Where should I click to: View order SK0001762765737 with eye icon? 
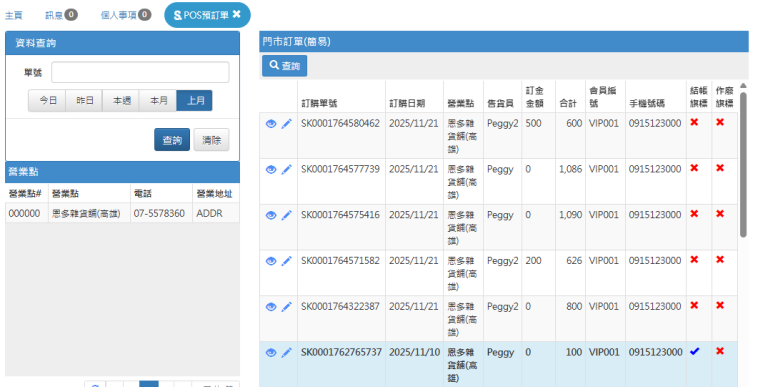click(271, 353)
